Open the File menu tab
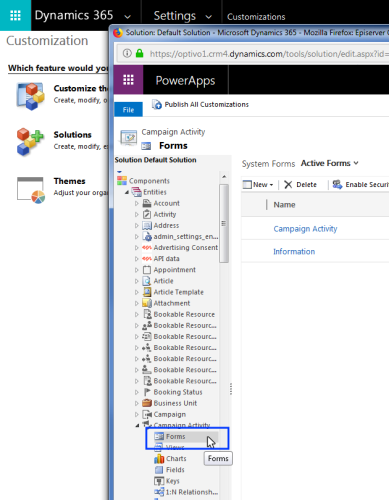Screen dimensions: 389x500 click(128, 110)
